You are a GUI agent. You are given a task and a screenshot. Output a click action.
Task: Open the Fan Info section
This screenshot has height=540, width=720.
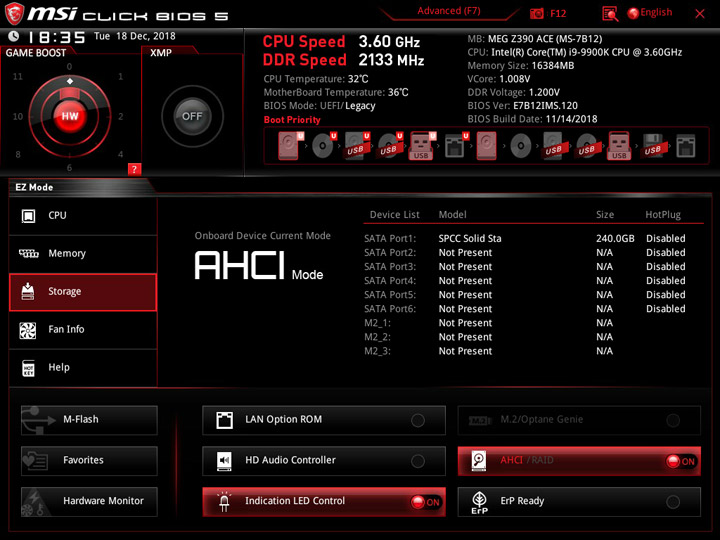tap(83, 330)
